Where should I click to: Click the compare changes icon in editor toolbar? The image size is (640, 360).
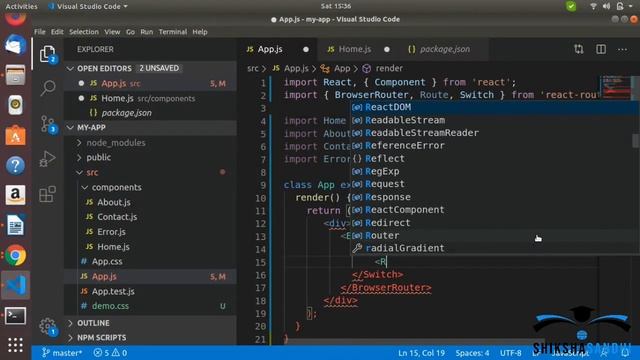[579, 49]
